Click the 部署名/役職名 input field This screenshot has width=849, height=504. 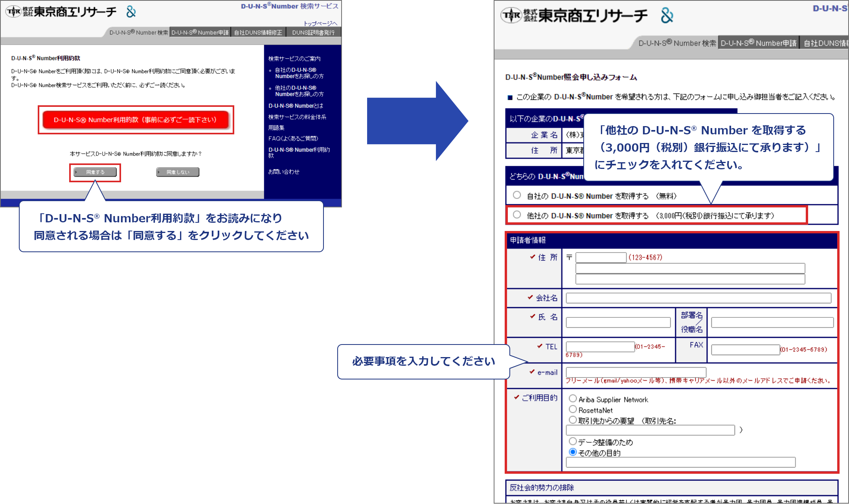tap(772, 323)
